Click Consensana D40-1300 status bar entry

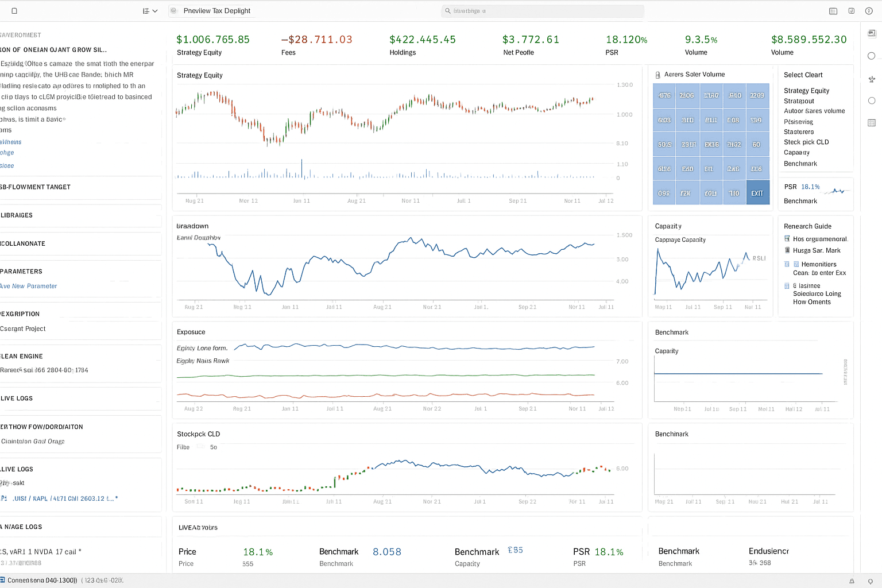pyautogui.click(x=41, y=581)
